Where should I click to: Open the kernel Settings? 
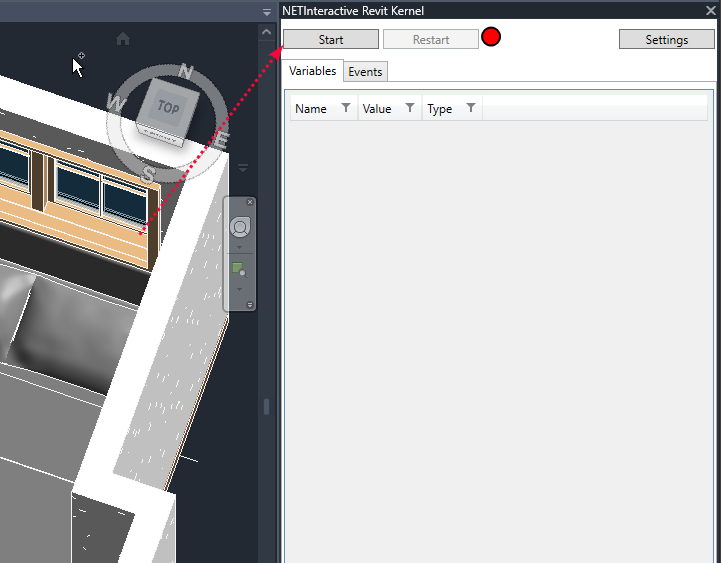tap(666, 40)
